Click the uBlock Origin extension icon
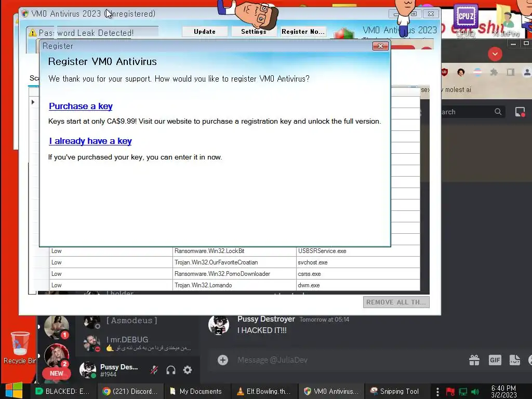The width and height of the screenshot is (532, 399). click(x=445, y=72)
